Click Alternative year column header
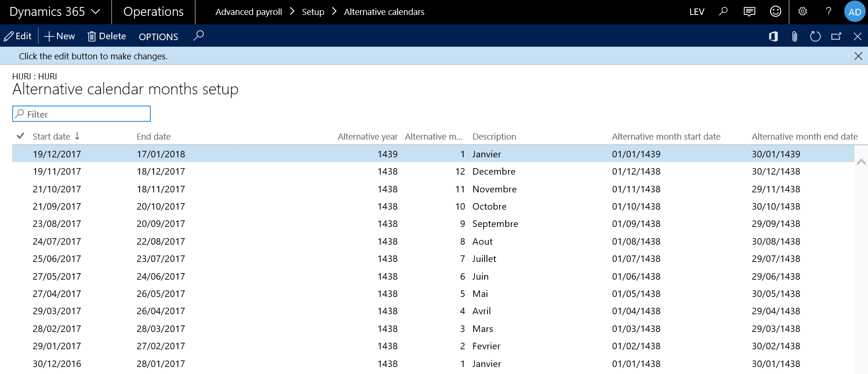Viewport: 868px width, 374px height. [367, 136]
